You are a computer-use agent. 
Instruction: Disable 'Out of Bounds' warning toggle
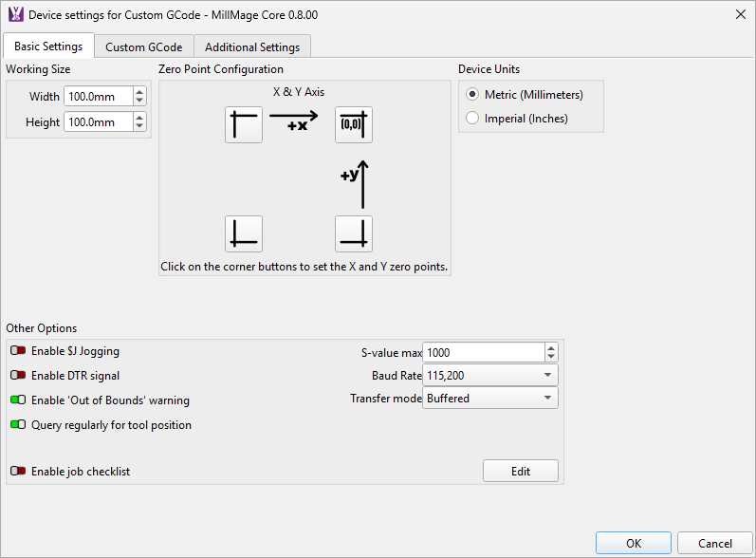coord(18,400)
